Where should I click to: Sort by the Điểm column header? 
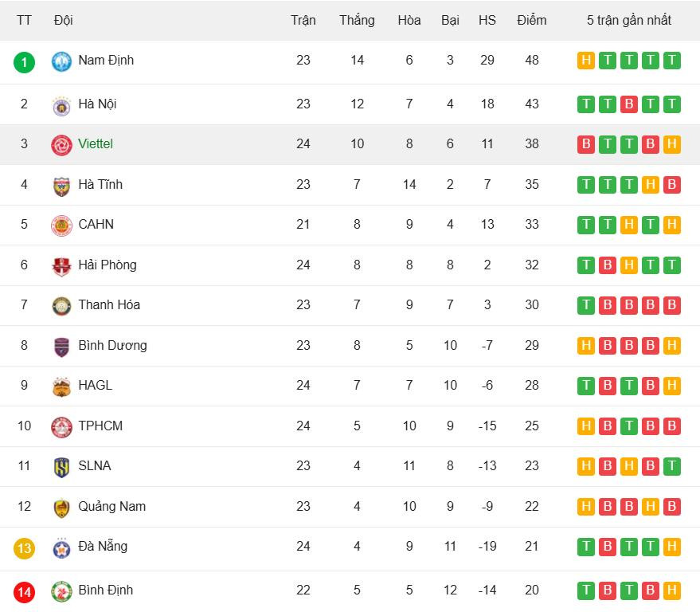(x=531, y=21)
